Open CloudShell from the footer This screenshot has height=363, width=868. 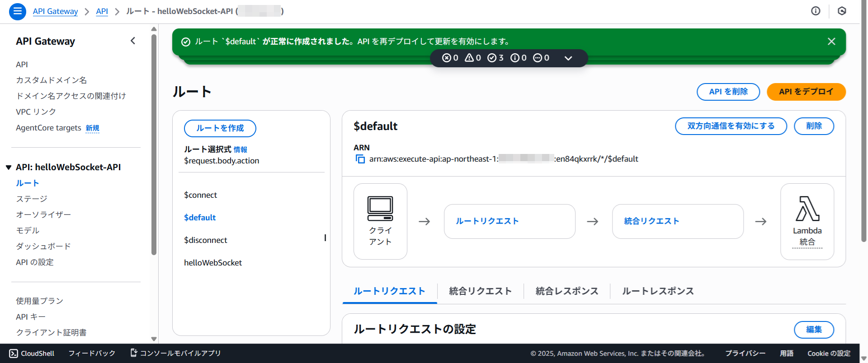[32, 354]
